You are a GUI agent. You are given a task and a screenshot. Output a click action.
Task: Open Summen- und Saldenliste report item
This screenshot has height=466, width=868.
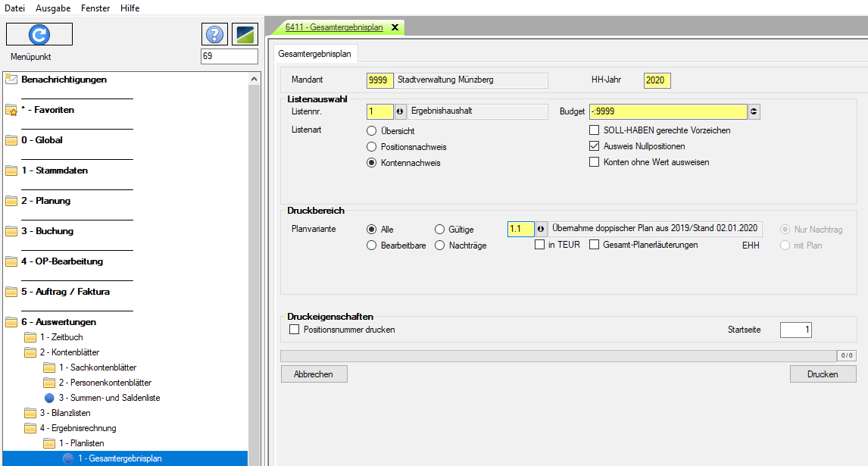108,398
